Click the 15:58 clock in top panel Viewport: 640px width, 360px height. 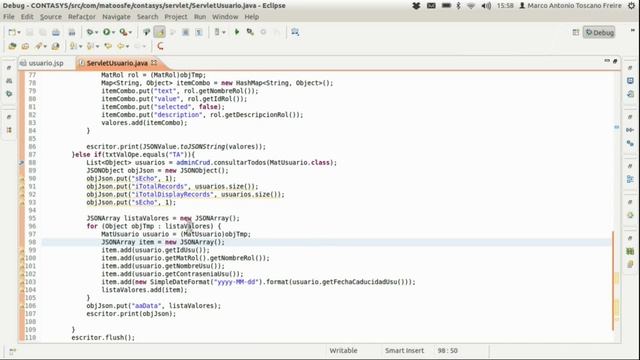coord(505,6)
